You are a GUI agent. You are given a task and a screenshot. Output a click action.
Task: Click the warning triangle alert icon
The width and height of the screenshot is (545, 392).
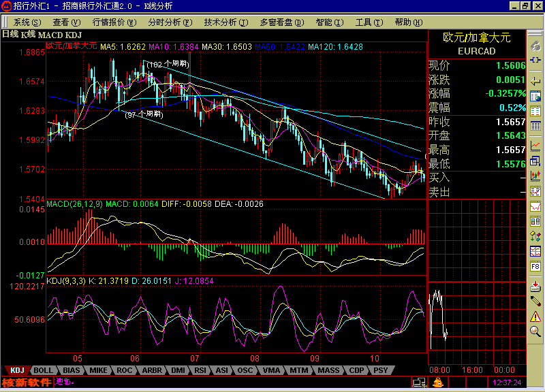pos(535,316)
